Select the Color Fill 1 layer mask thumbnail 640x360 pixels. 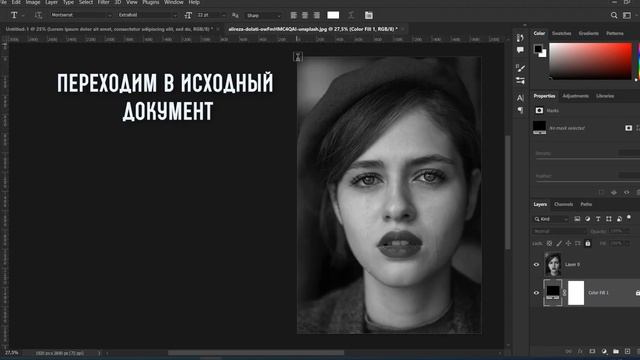tap(576, 293)
